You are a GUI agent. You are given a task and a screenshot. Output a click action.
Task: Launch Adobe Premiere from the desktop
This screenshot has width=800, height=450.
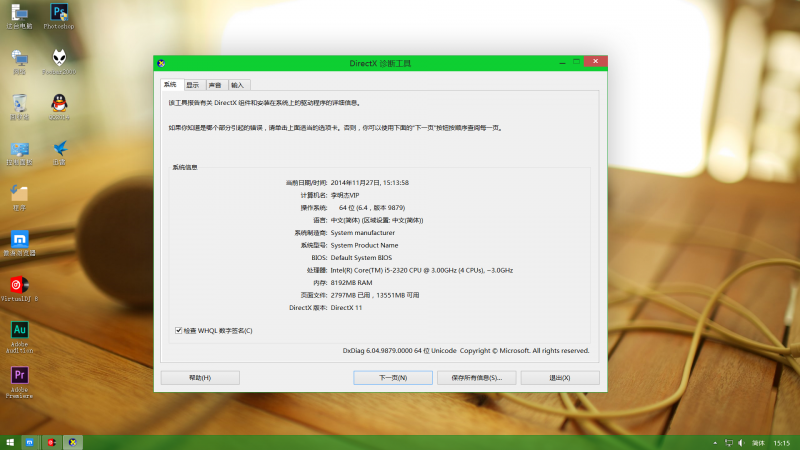[x=19, y=377]
